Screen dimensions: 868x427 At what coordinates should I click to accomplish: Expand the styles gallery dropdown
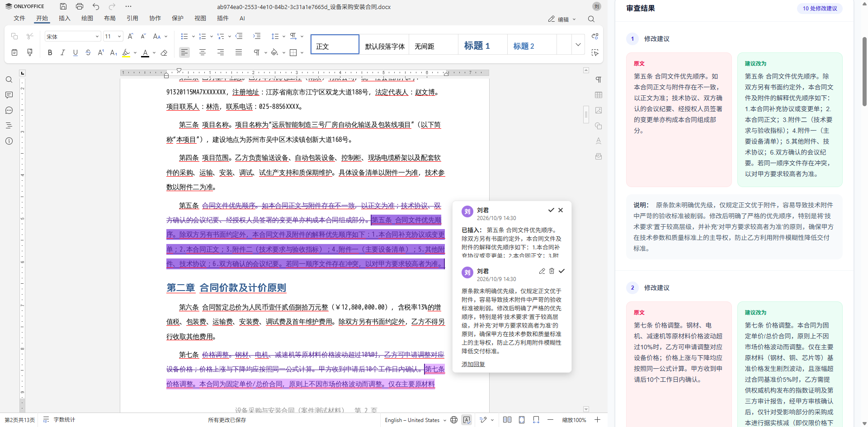[x=578, y=45]
